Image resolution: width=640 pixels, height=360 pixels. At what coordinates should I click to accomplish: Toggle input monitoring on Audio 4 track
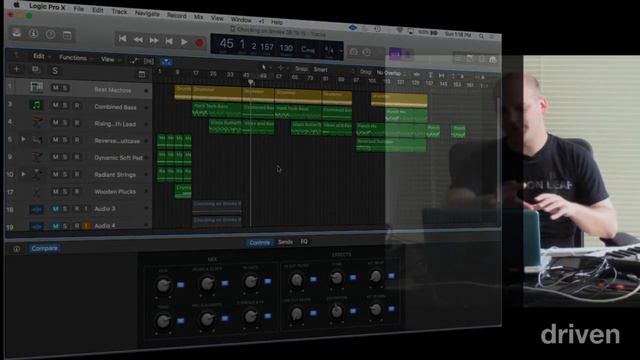coord(86,226)
